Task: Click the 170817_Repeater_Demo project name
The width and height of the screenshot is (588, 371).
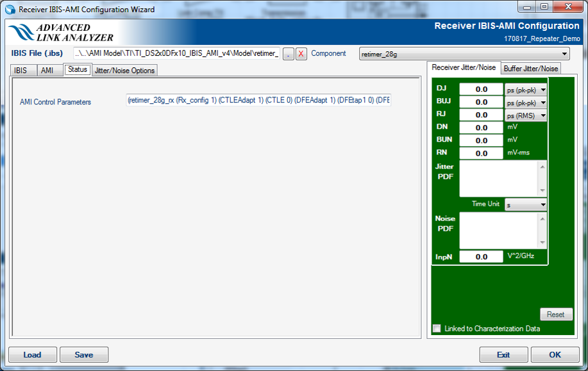Action: pos(542,38)
